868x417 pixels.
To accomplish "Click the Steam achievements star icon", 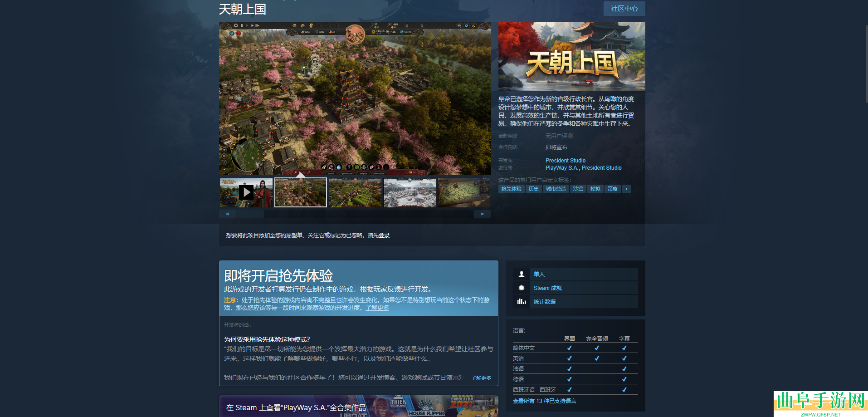I will click(522, 288).
